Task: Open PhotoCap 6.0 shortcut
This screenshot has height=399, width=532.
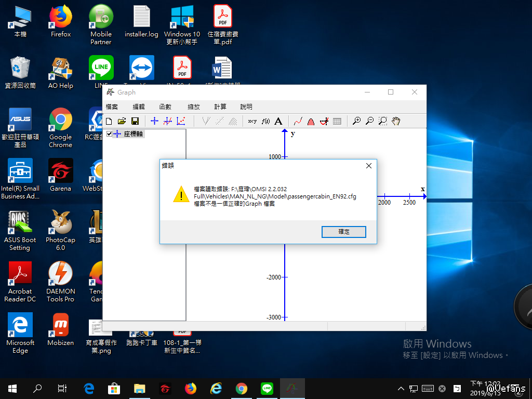Action: 61,230
